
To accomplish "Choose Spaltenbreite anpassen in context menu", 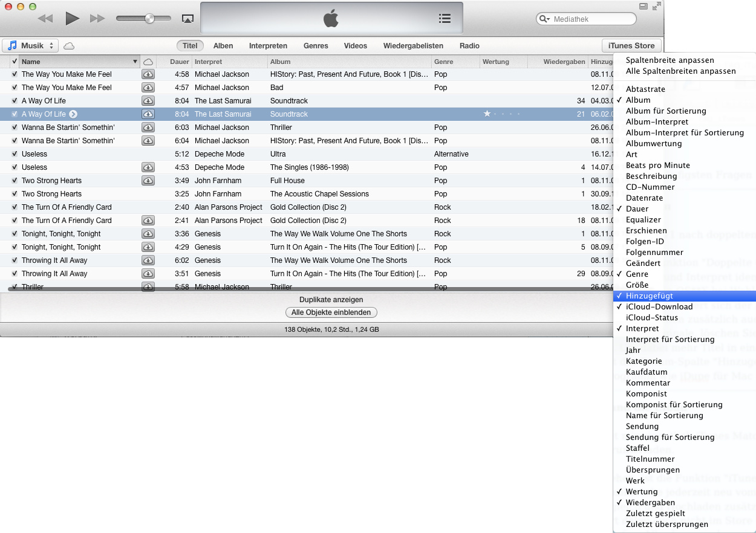I will 685,60.
